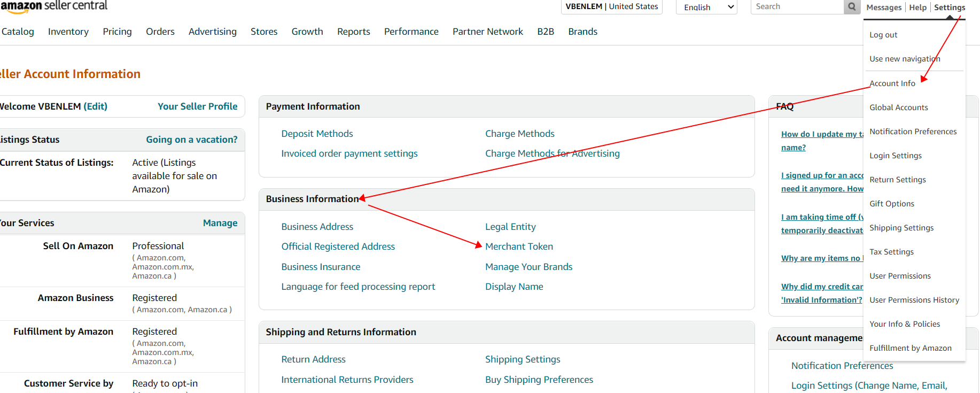Open Invoiced order payment settings link

(349, 153)
